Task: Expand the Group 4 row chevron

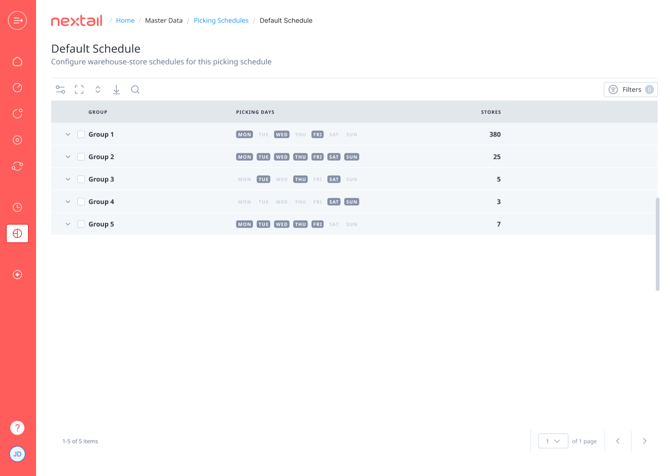Action: (68, 202)
